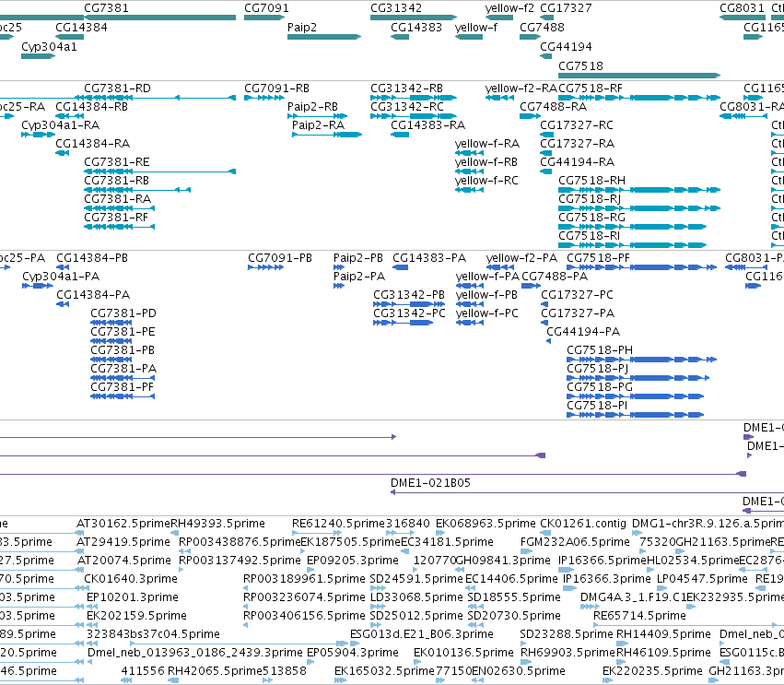Click the RE61240.5prime EST label
The image size is (784, 685).
[x=338, y=524]
